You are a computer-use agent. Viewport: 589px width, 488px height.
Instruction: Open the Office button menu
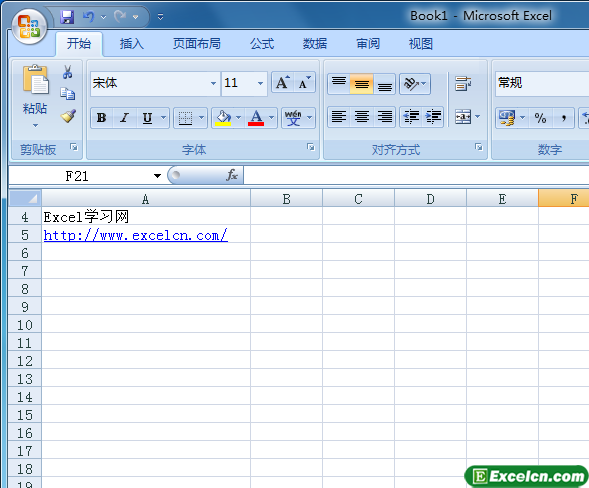(x=29, y=26)
